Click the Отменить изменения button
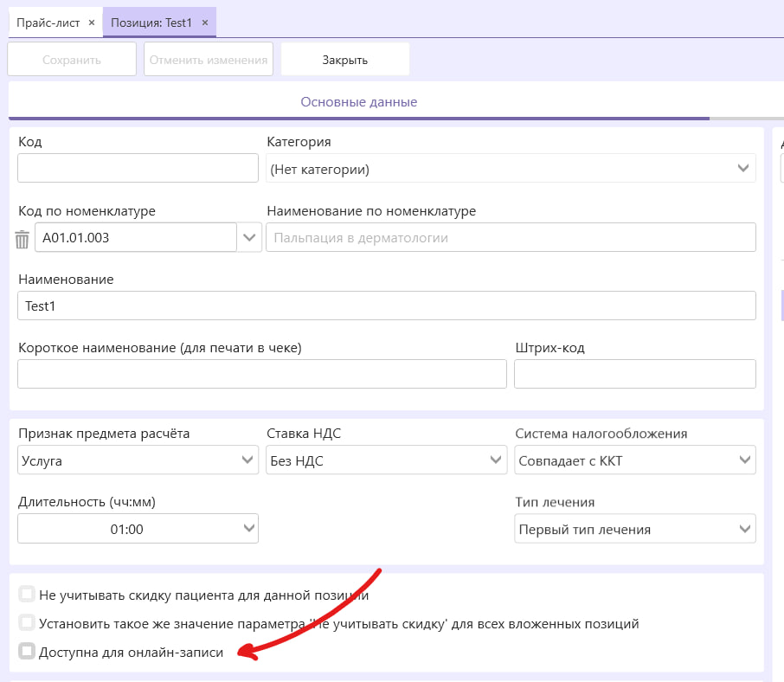 coord(209,60)
